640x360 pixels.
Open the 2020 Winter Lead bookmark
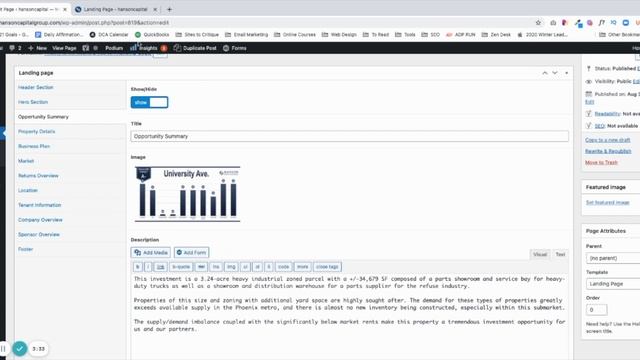pyautogui.click(x=542, y=35)
